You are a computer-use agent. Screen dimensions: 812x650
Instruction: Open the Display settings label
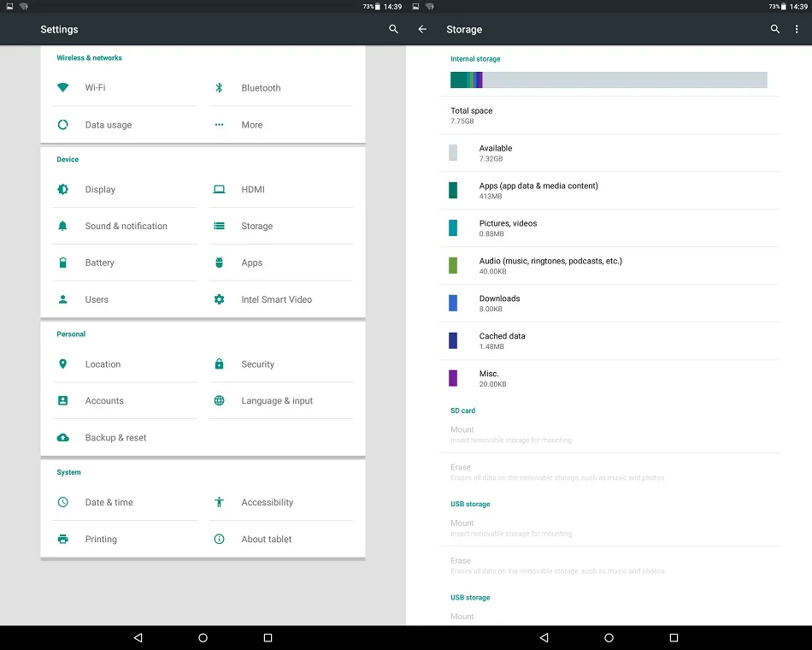click(100, 189)
